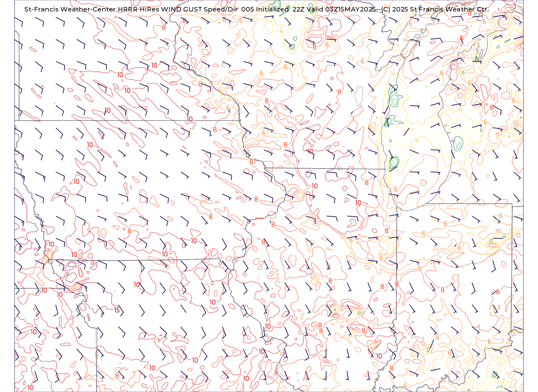Click the "Valid 03Z15MAY2025" timestamp text
The width and height of the screenshot is (538, 392).
(x=341, y=9)
